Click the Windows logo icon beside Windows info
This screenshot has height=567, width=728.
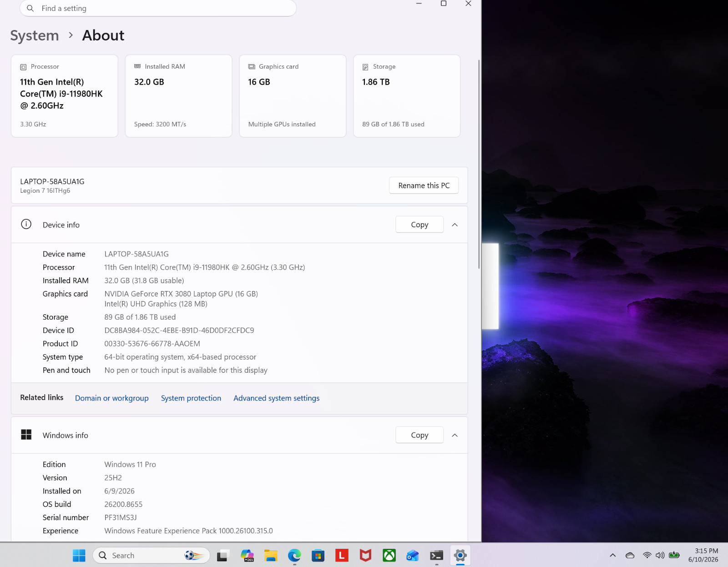[26, 435]
